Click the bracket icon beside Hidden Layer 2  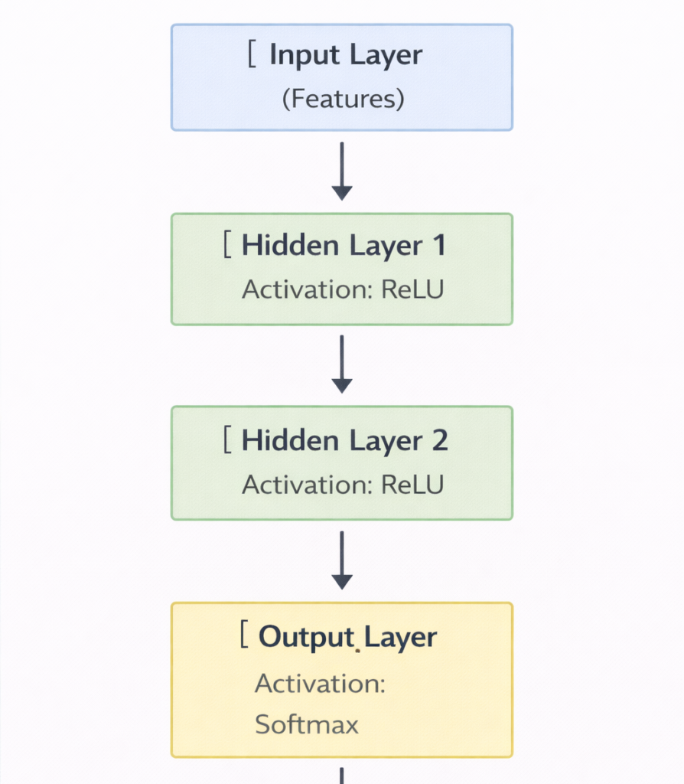point(226,440)
